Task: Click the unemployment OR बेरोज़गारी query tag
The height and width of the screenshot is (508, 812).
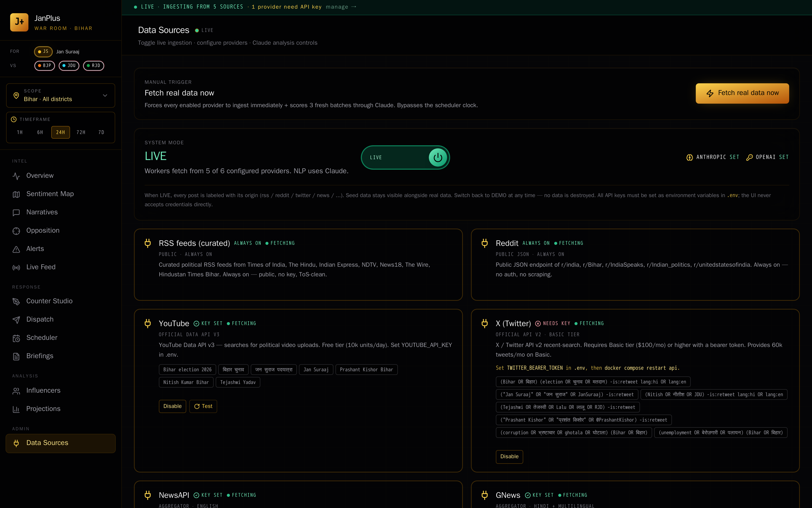Action: pyautogui.click(x=721, y=433)
